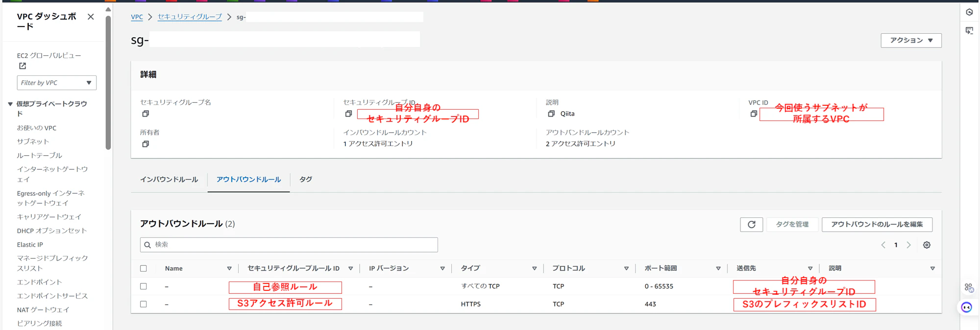Collapse the 仮想プライベートクラウド section
Image resolution: width=980 pixels, height=330 pixels.
pyautogui.click(x=10, y=104)
